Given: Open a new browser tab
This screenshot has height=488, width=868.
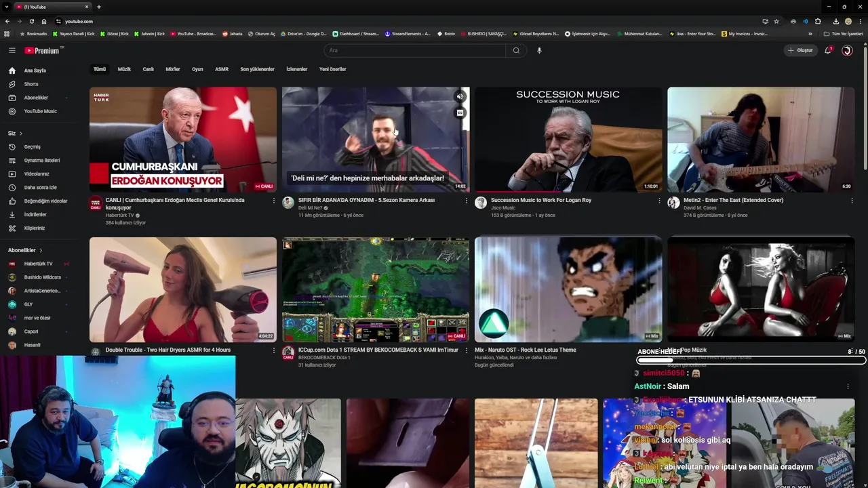Looking at the screenshot, I should (x=99, y=7).
